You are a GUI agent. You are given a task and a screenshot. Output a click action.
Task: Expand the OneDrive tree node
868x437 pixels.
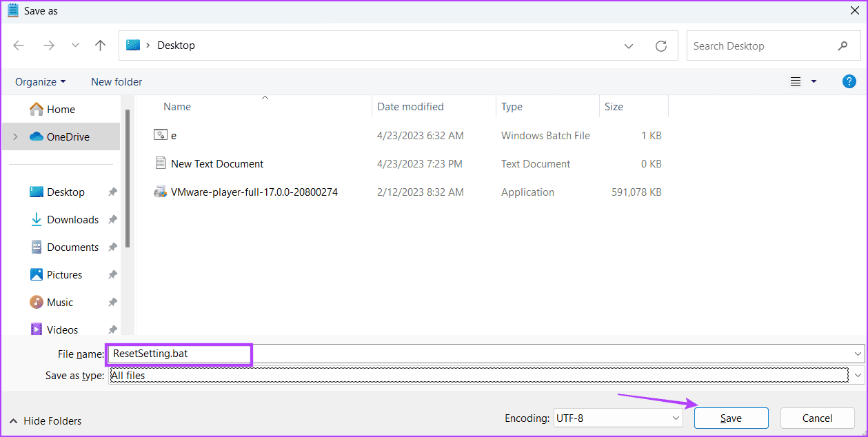click(x=16, y=136)
